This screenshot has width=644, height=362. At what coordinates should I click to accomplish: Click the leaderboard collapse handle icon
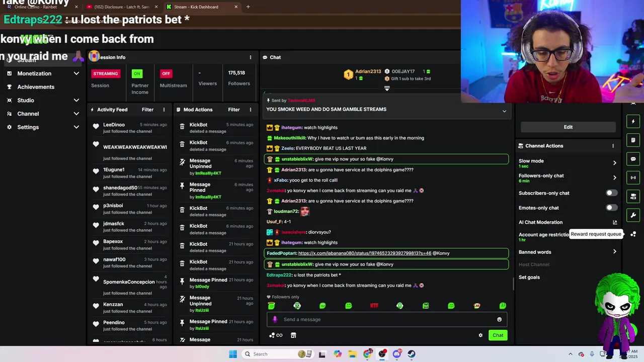(x=387, y=88)
